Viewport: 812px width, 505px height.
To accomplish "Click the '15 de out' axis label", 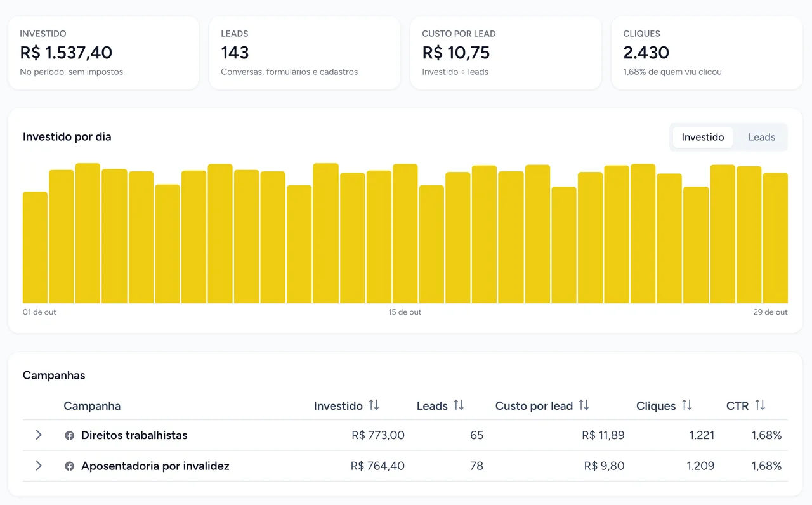I will point(405,312).
